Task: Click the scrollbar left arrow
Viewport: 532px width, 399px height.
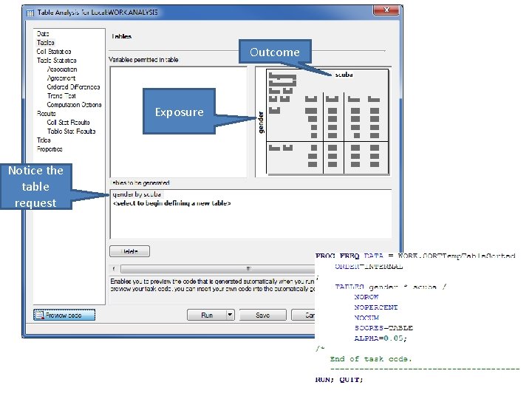Action: [114, 269]
